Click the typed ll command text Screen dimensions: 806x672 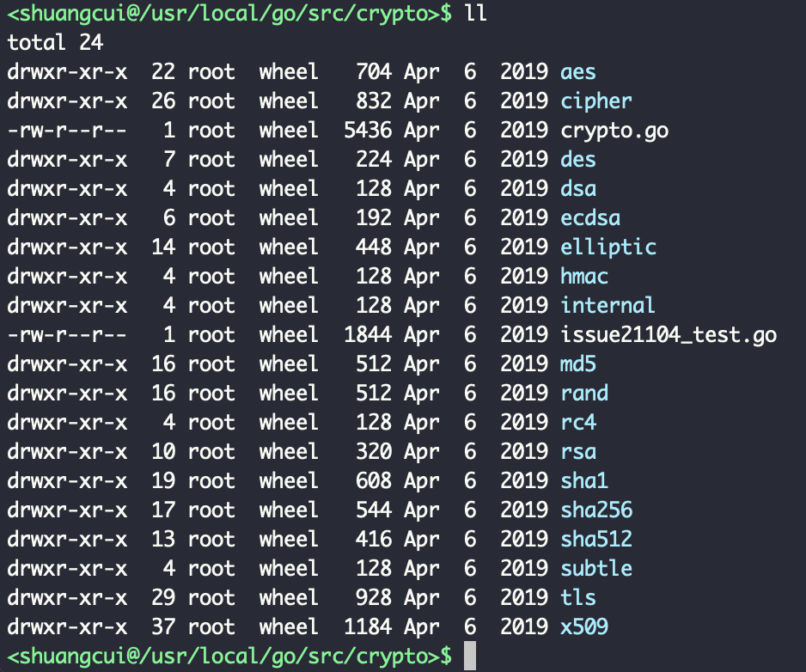475,14
